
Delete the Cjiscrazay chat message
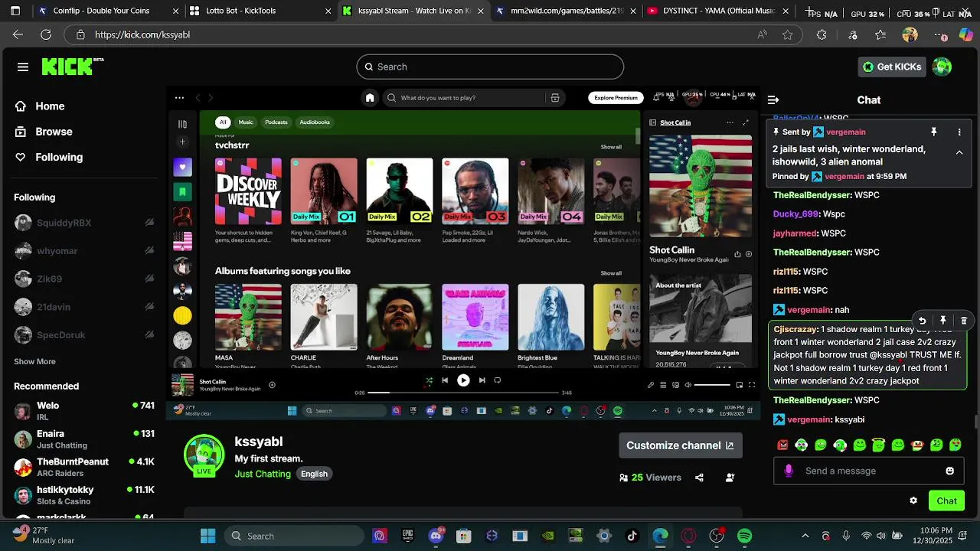point(964,321)
